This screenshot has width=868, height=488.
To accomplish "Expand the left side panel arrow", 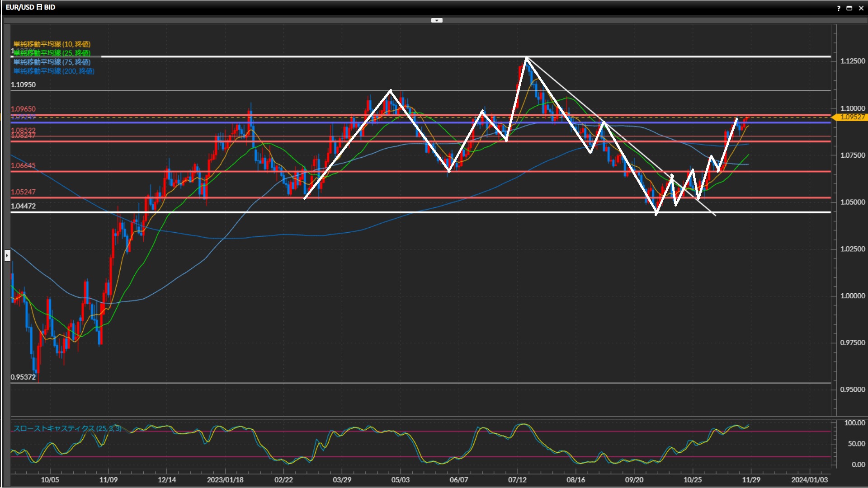I will click(7, 256).
